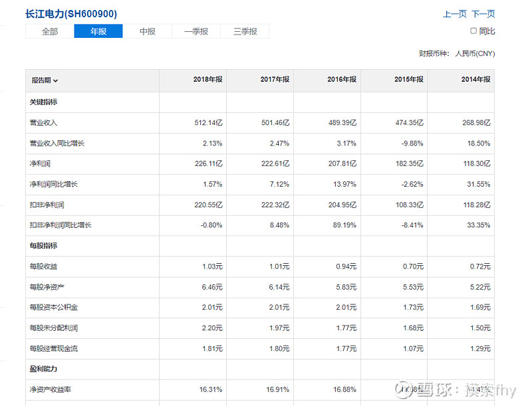532x406 pixels.
Task: Switch to the 全部 reports tab
Action: click(50, 31)
